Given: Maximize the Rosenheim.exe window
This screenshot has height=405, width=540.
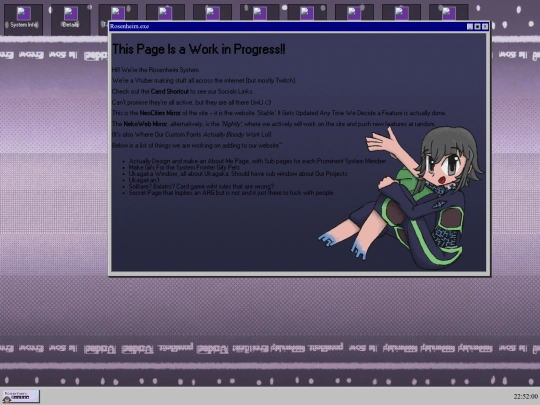Looking at the screenshot, I should click(477, 27).
